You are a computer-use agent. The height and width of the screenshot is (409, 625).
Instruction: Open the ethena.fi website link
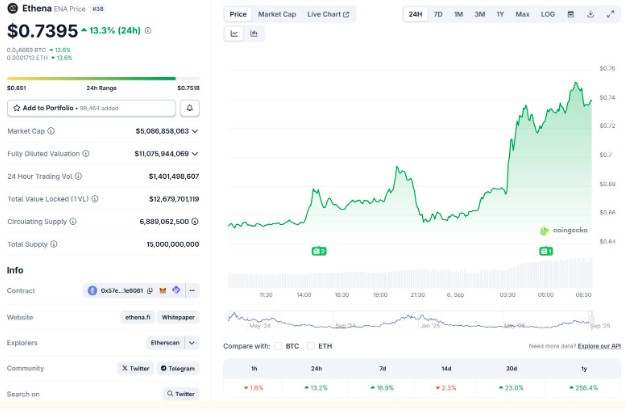138,317
